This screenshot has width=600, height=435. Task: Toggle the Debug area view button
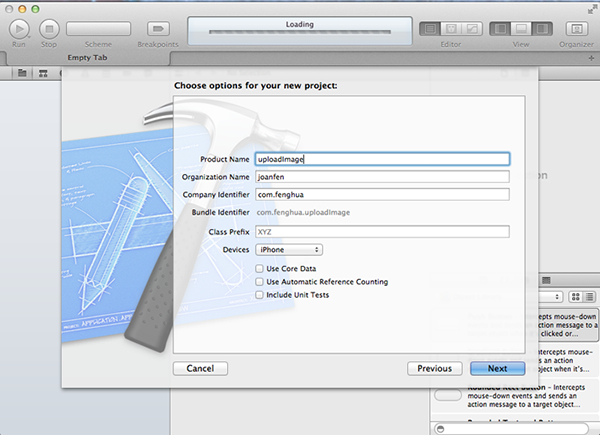tap(521, 29)
